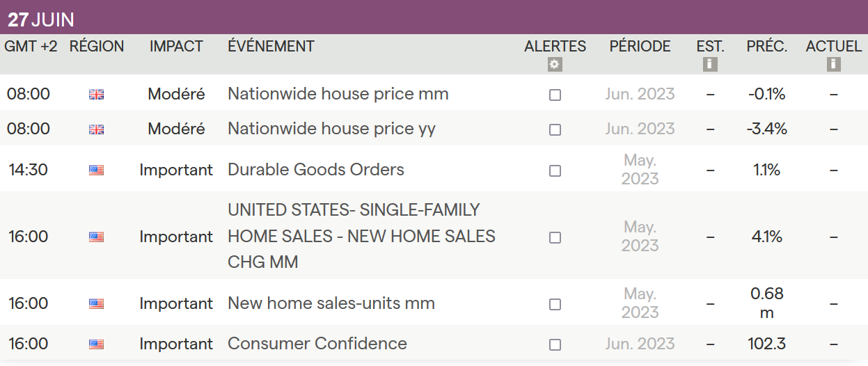Click the alerts settings gear icon
Image resolution: width=868 pixels, height=366 pixels.
pos(555,65)
